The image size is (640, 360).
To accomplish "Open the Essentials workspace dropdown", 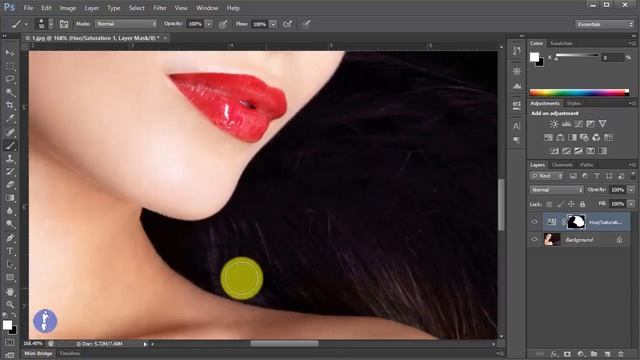I will (x=604, y=24).
